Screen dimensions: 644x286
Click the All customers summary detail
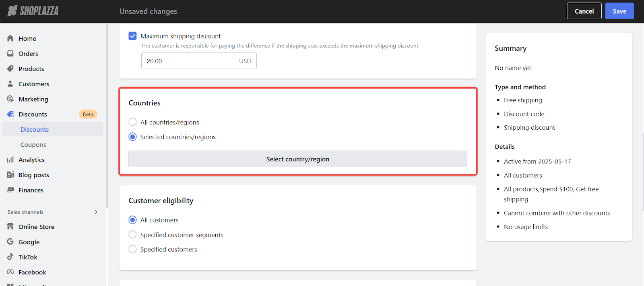523,175
